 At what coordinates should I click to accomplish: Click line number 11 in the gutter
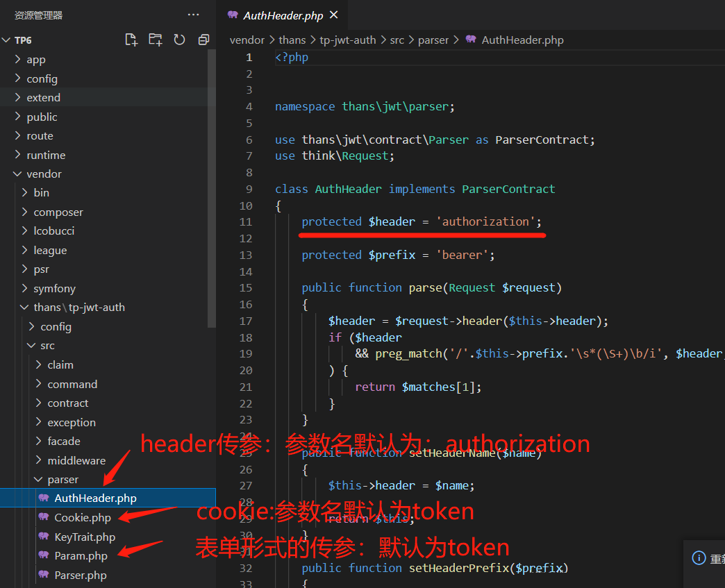click(x=246, y=222)
